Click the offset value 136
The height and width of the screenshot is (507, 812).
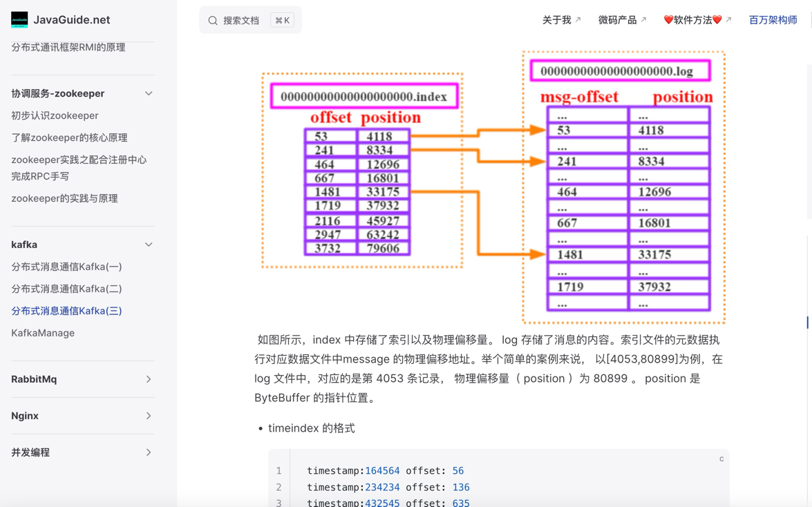tap(461, 488)
